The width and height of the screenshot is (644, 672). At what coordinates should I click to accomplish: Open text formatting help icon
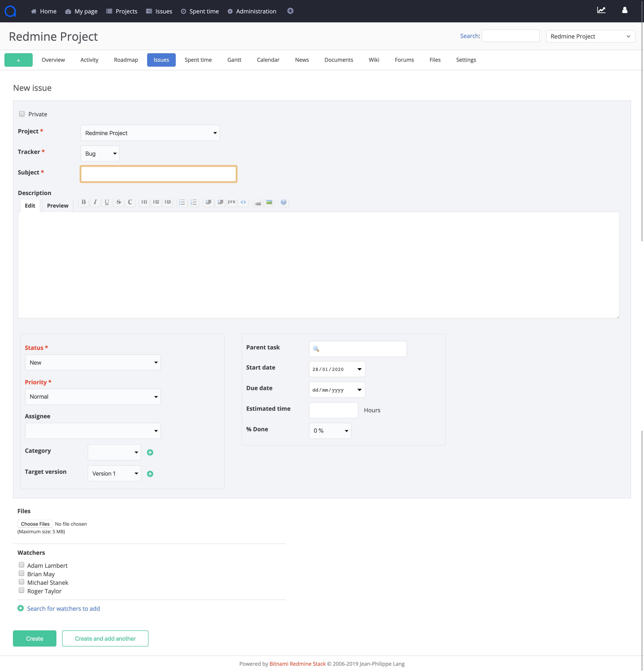[284, 202]
